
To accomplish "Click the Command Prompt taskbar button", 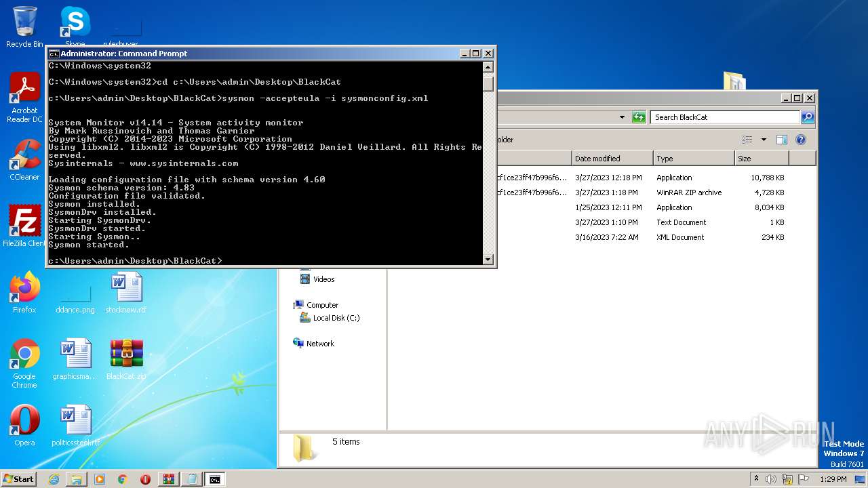I will (214, 479).
